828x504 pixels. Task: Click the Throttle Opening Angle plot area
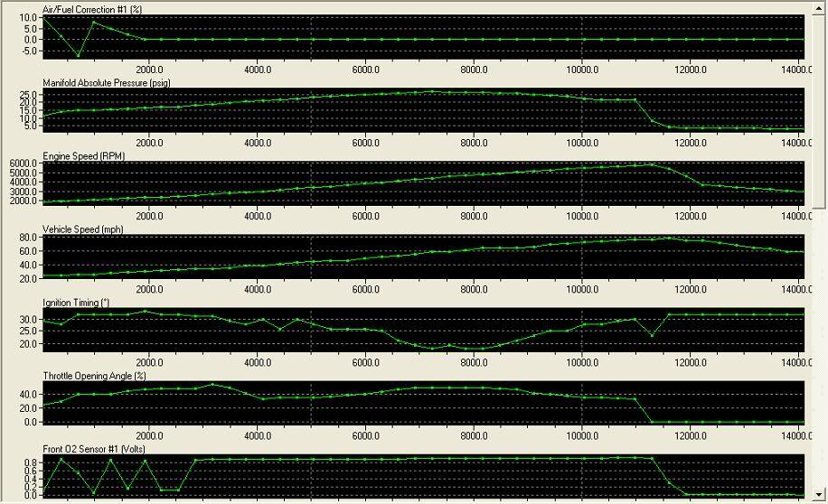click(424, 403)
